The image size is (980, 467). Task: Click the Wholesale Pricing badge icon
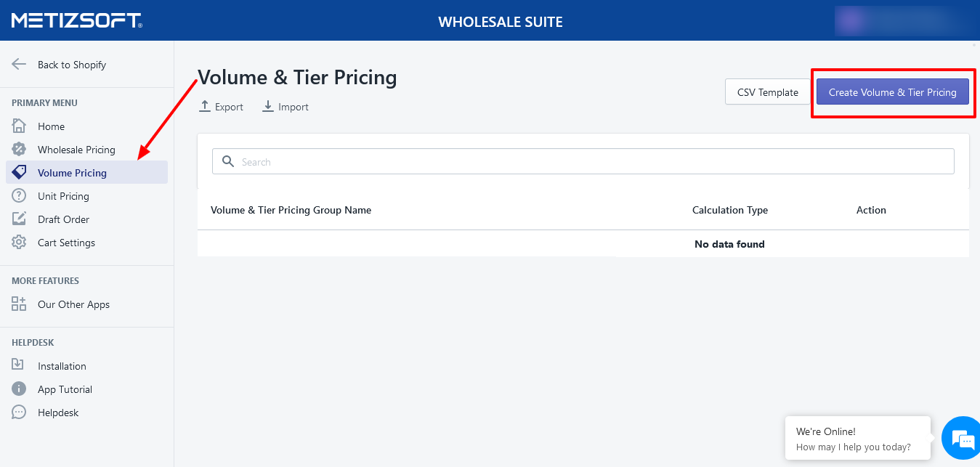[19, 150]
